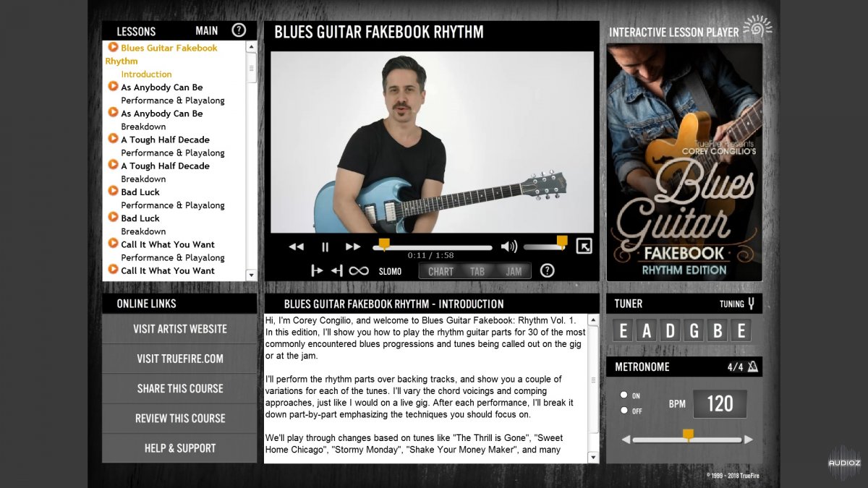Go to MAIN in the Lessons header

point(207,30)
